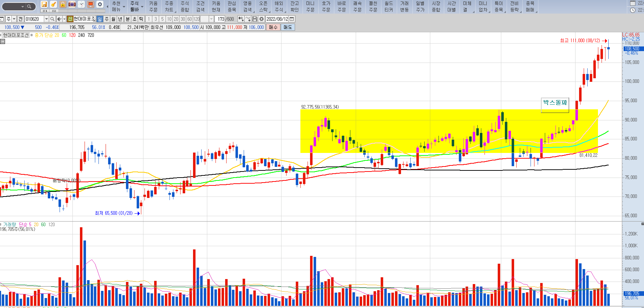Image resolution: width=644 pixels, height=308 pixels.
Task: Open settings gear in top toolbar
Action: (x=100, y=4)
